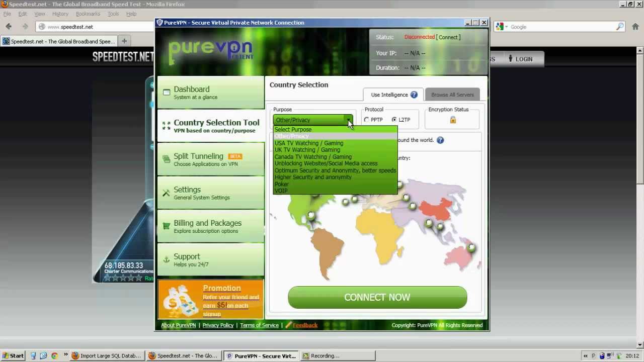The image size is (644, 362).
Task: Click the Billing and Packages cart icon
Action: coord(167,226)
